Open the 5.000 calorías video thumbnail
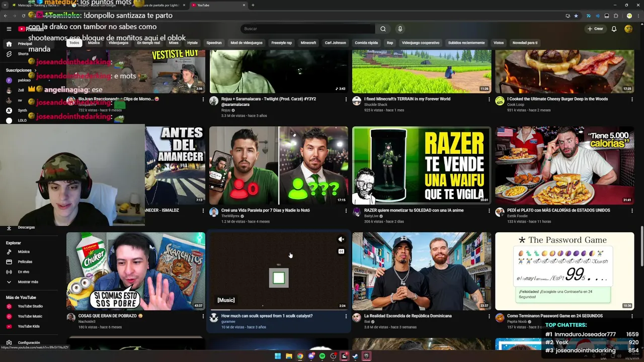The height and width of the screenshot is (362, 644). (565, 165)
